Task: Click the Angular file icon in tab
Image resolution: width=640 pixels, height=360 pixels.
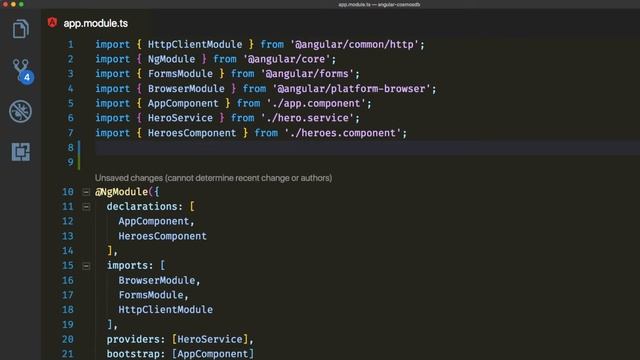Action: point(52,22)
